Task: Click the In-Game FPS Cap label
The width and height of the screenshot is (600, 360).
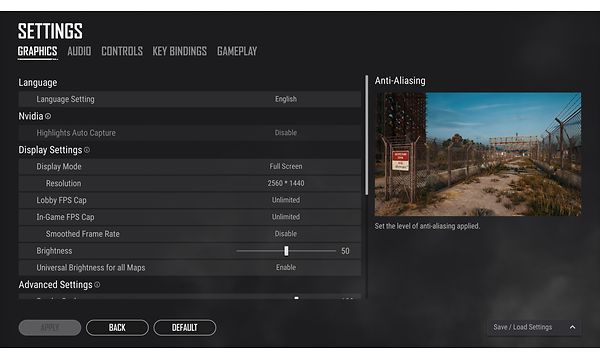Action: coord(65,217)
